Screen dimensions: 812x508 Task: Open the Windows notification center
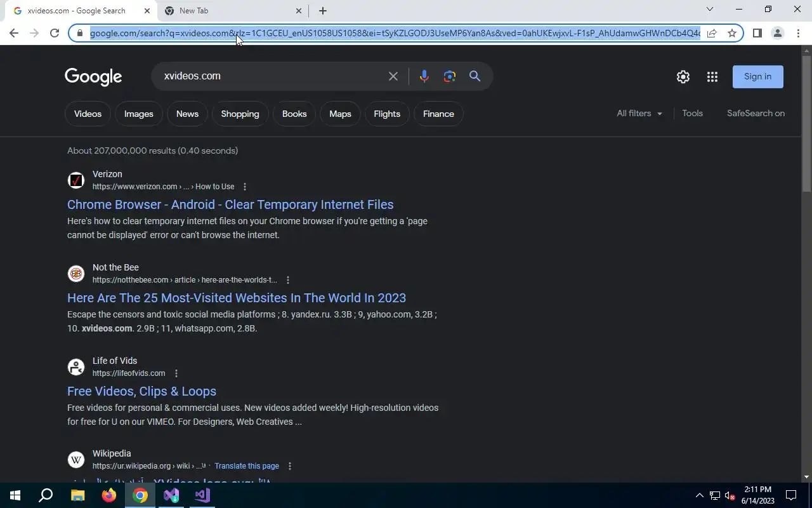point(791,495)
